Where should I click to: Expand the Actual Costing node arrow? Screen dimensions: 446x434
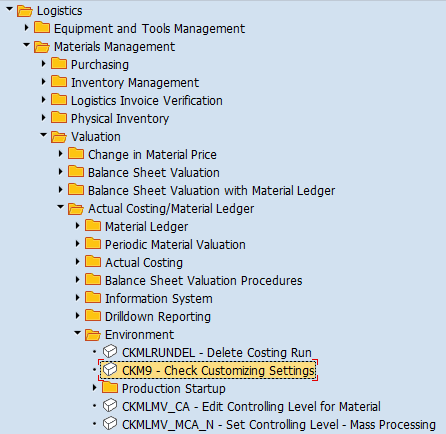click(x=78, y=261)
